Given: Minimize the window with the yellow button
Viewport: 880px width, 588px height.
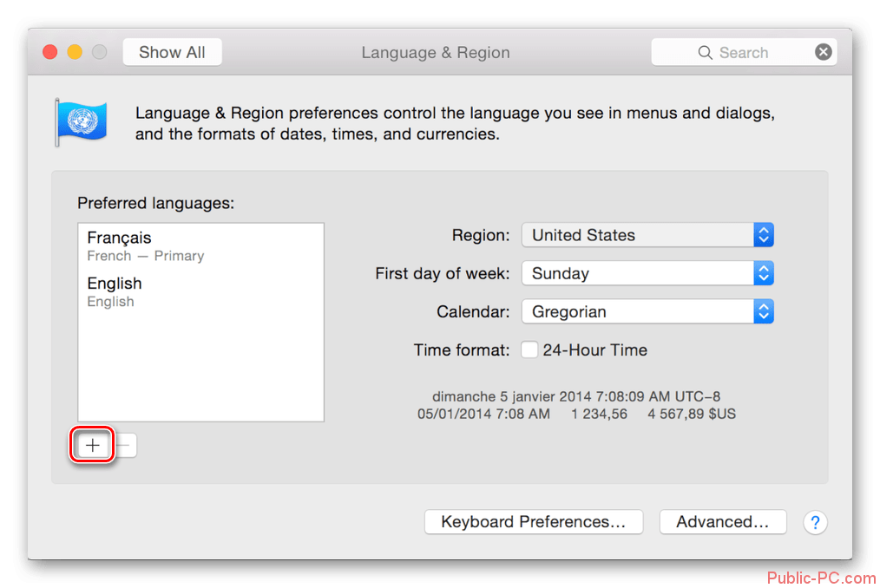Looking at the screenshot, I should coord(75,52).
